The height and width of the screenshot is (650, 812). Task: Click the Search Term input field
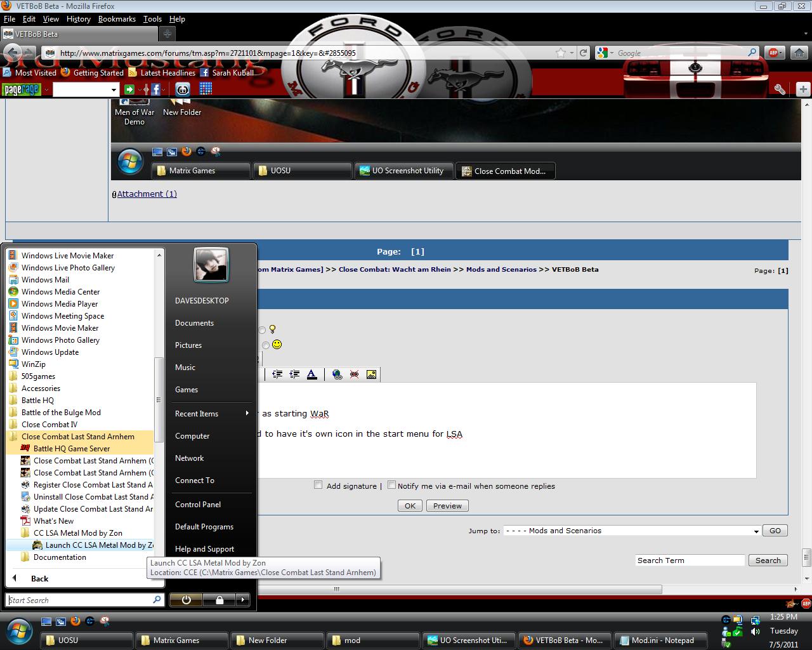click(x=690, y=560)
